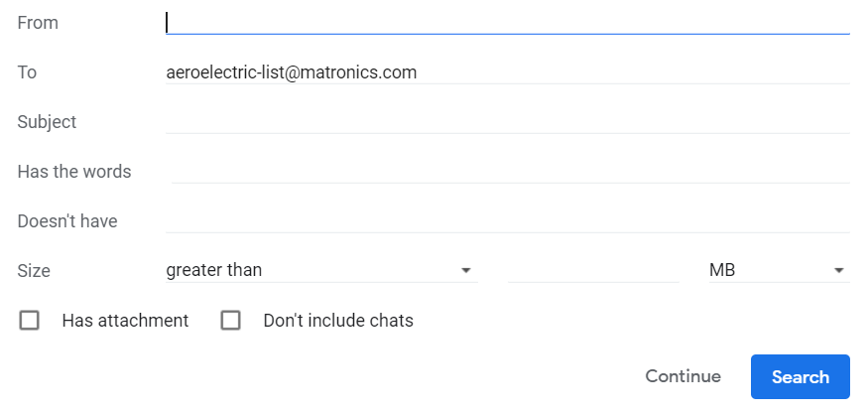868x414 pixels.
Task: Click the "Size" row label
Action: coord(34,270)
